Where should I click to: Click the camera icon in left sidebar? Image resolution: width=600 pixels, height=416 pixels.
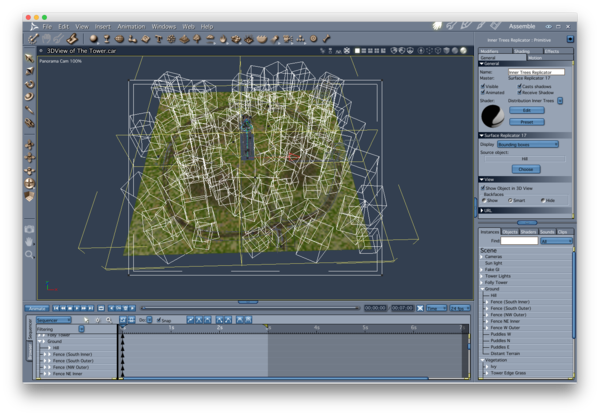click(29, 229)
